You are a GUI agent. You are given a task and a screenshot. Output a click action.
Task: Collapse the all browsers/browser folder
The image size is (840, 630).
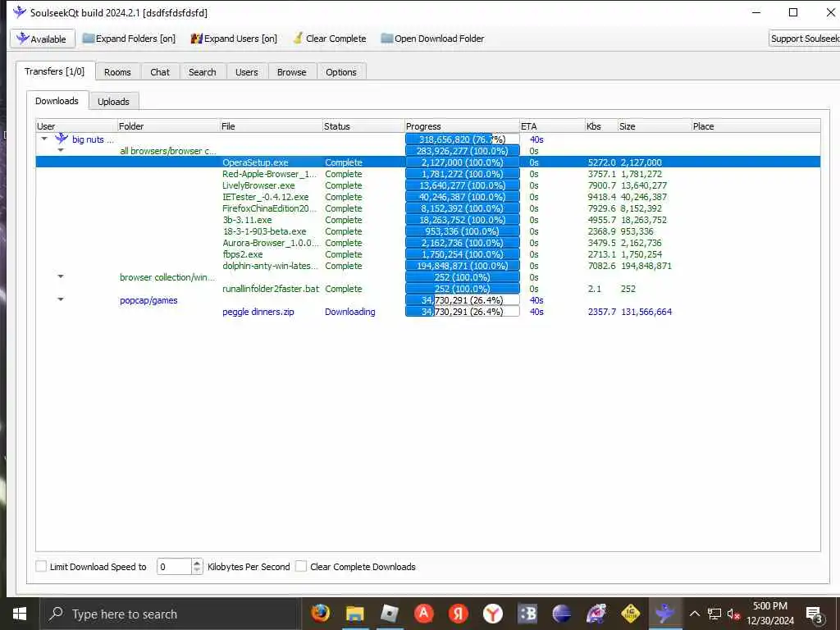(x=61, y=150)
